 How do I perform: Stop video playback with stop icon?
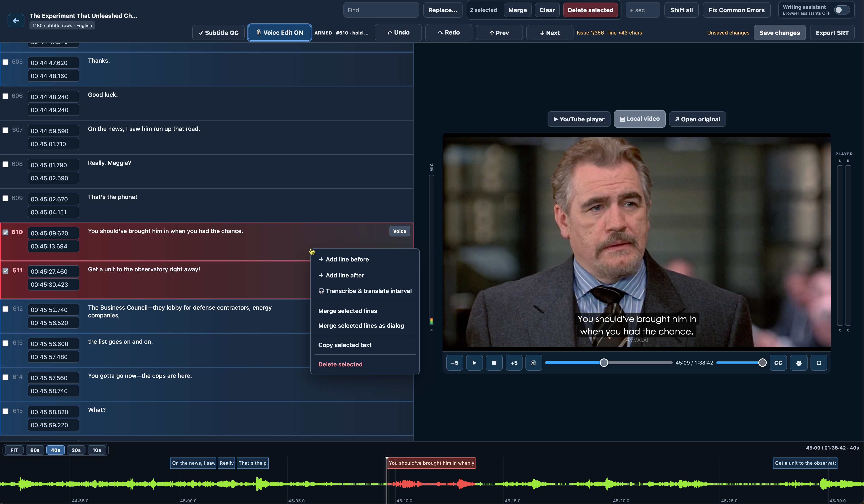(494, 363)
